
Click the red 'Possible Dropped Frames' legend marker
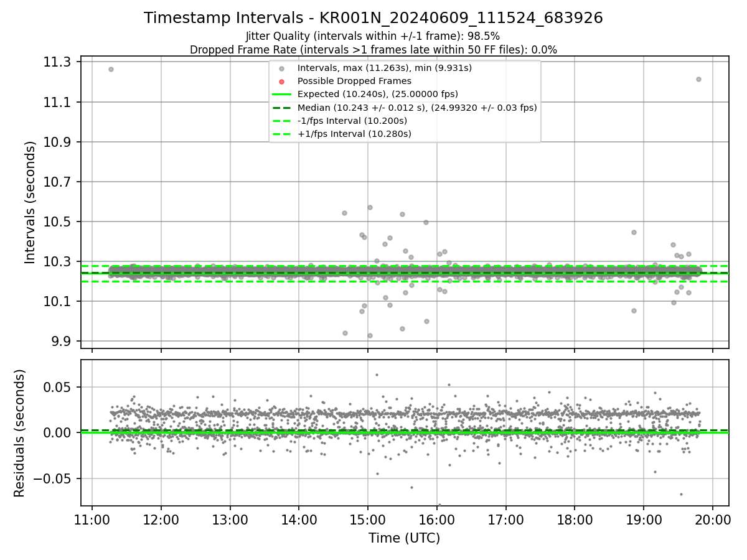click(282, 82)
